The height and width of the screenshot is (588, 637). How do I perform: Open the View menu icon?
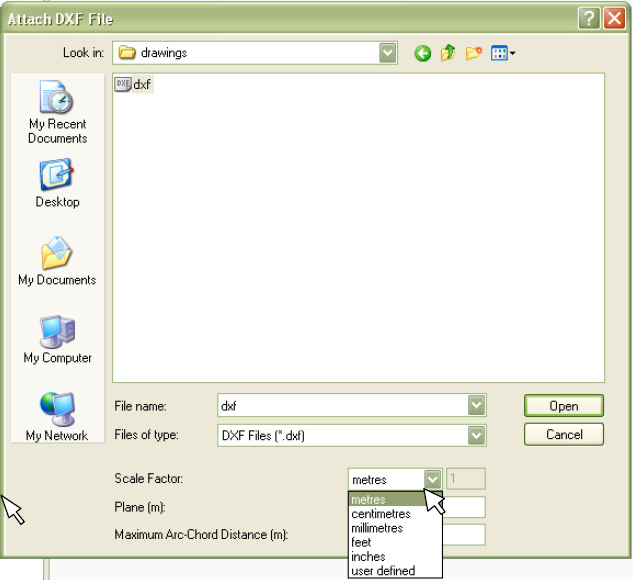[503, 53]
